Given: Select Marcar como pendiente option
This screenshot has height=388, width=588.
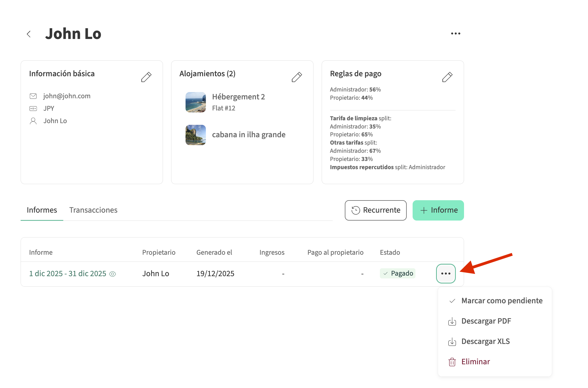Looking at the screenshot, I should 502,301.
